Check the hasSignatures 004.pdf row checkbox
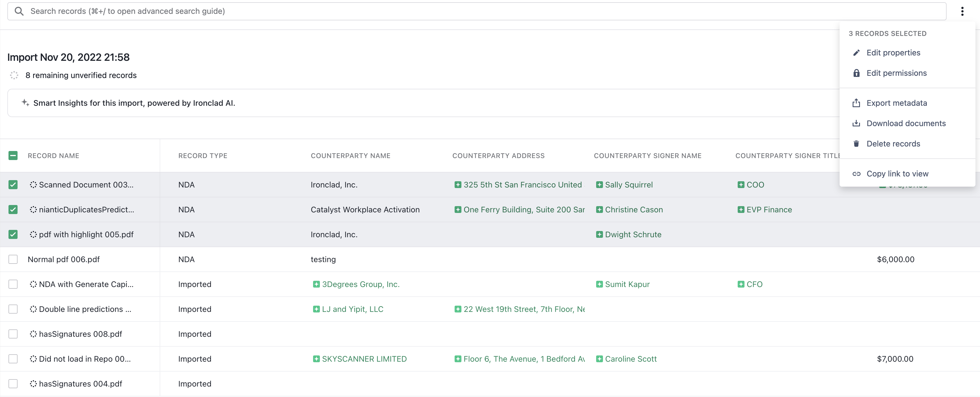 13,384
